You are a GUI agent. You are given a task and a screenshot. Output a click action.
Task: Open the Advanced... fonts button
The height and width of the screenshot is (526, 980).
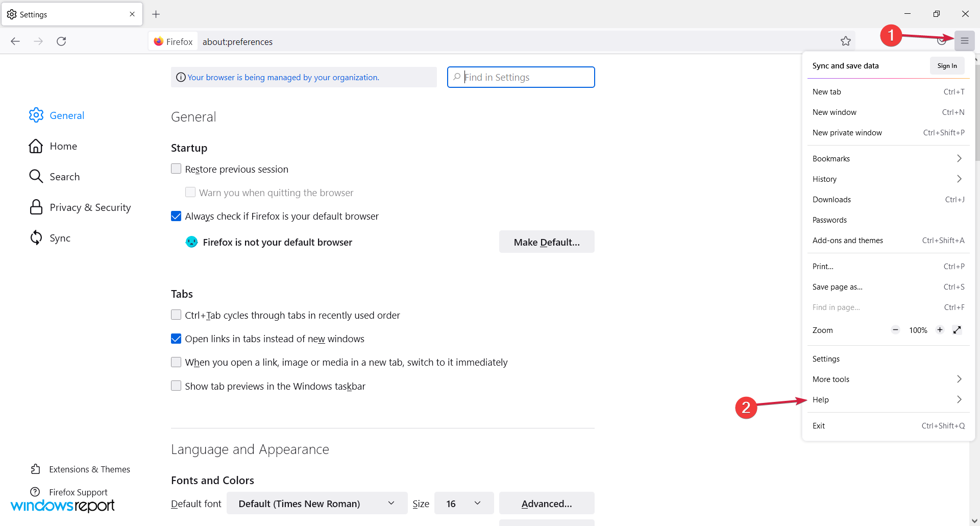(547, 504)
